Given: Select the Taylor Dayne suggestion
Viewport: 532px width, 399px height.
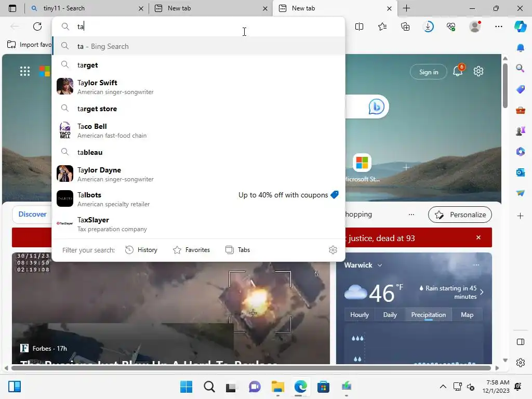Looking at the screenshot, I should pos(198,174).
